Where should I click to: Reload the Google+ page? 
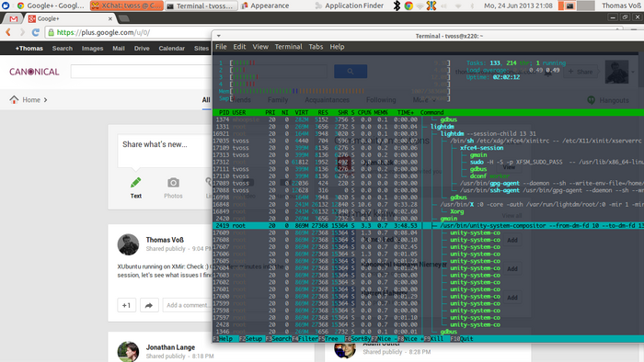click(36, 32)
